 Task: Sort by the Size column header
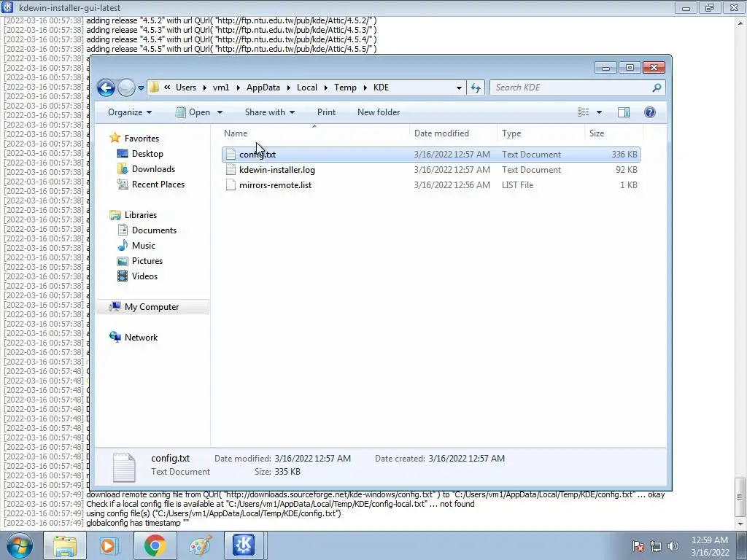click(597, 134)
